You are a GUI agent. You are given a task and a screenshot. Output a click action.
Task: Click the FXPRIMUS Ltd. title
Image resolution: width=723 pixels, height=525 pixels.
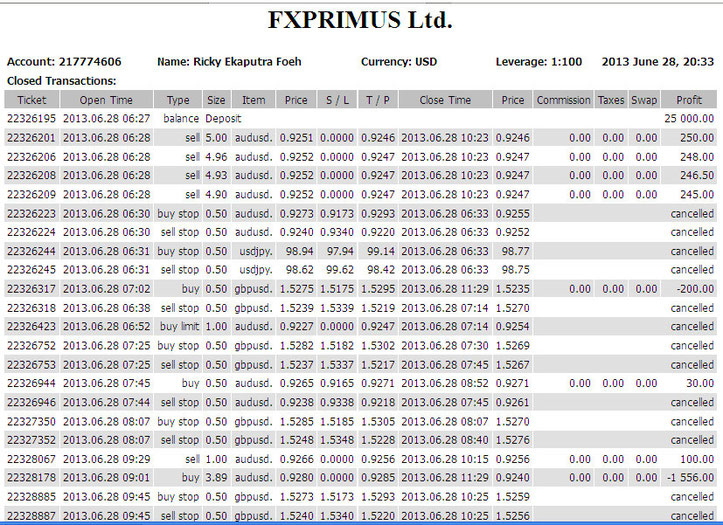(360, 20)
